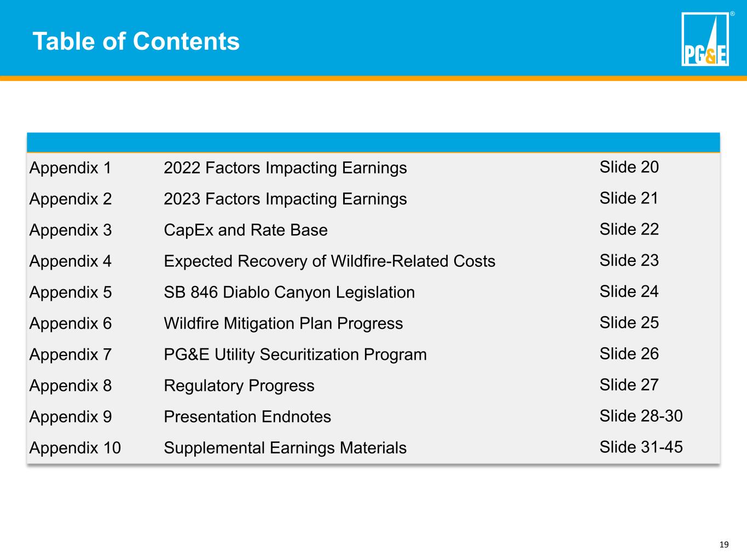747x560 pixels.
Task: Open Appendix 1 entry
Action: coord(71,168)
